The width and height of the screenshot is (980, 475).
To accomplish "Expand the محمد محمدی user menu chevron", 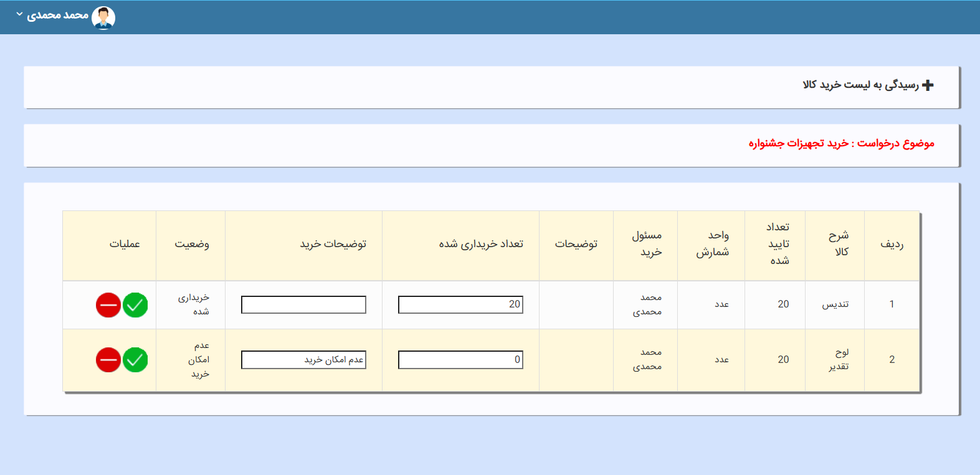I will point(19,14).
